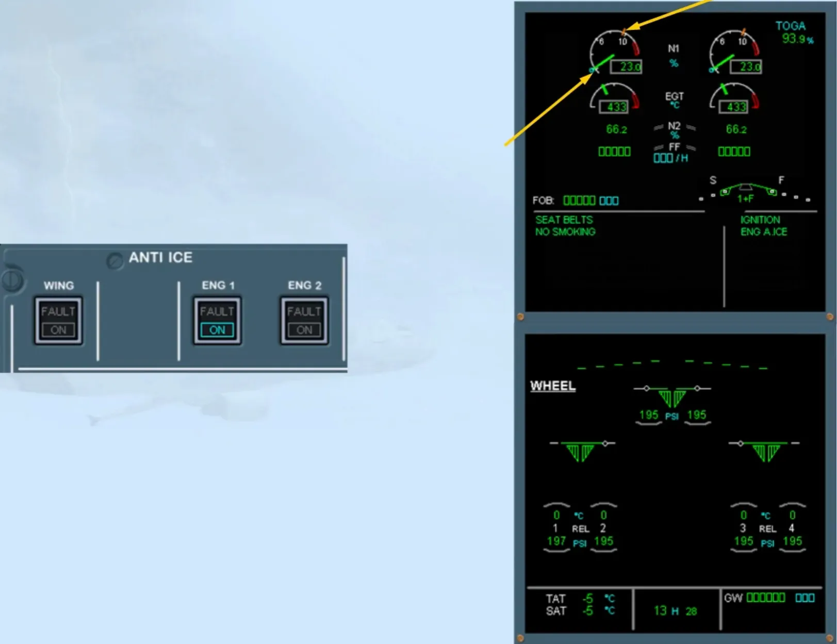Toggle the WING anti ice pushbutton
Image resolution: width=837 pixels, height=644 pixels.
pyautogui.click(x=58, y=320)
